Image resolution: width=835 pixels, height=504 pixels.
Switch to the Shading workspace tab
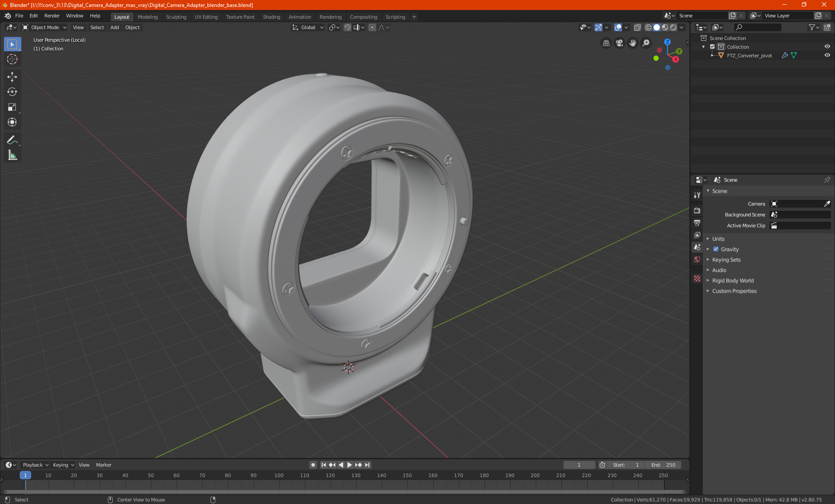[x=272, y=17]
